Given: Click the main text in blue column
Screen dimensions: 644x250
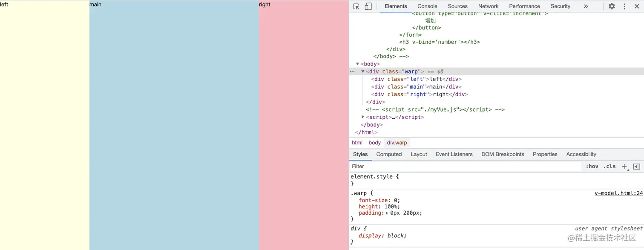Looking at the screenshot, I should (x=95, y=5).
